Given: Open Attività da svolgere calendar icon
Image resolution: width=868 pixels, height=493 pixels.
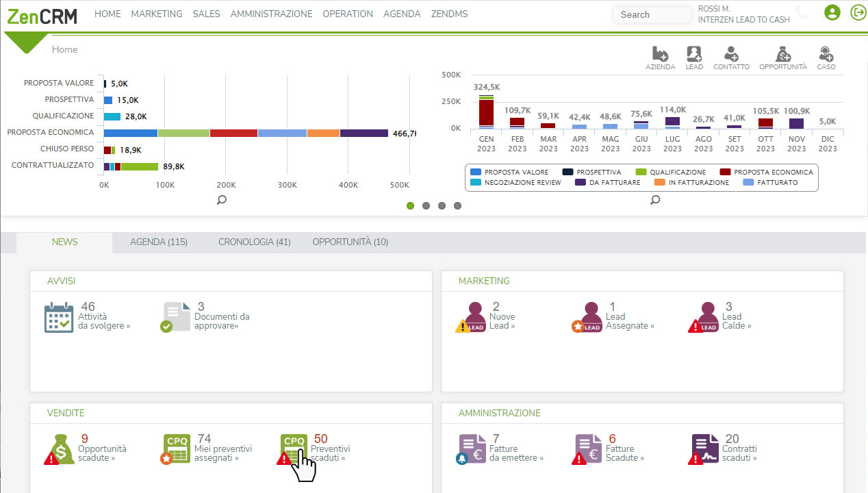Looking at the screenshot, I should click(x=59, y=318).
